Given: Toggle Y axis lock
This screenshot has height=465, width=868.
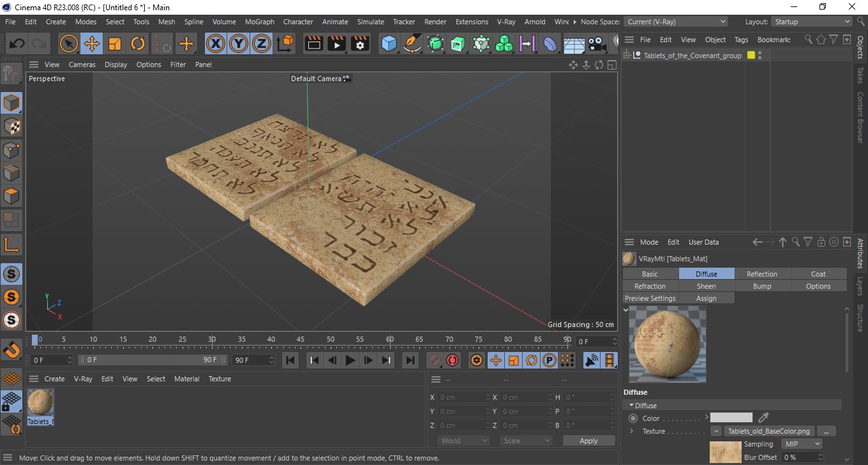Looking at the screenshot, I should (239, 44).
